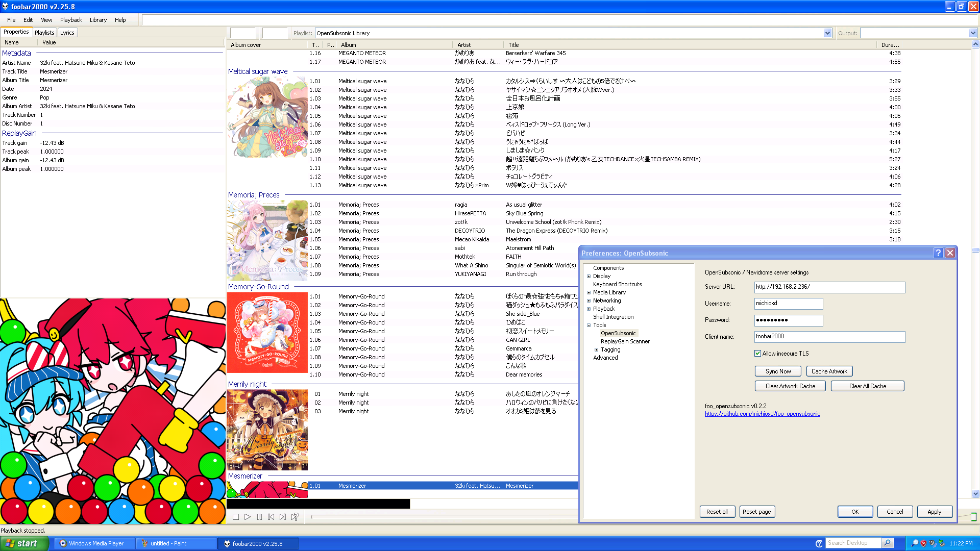The height and width of the screenshot is (551, 980).
Task: Click the desktop search magnifier button
Action: pos(888,543)
